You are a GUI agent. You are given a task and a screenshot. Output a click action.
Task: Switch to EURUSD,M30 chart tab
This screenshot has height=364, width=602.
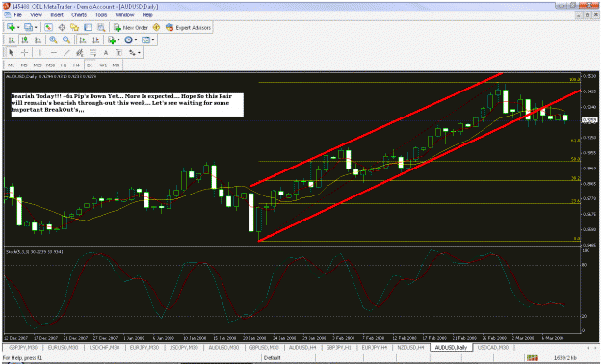click(63, 347)
